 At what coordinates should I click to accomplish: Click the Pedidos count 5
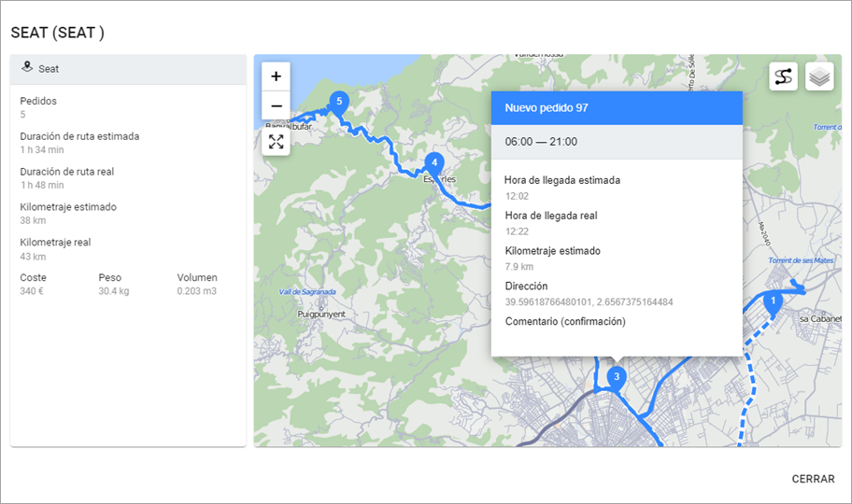(x=22, y=115)
